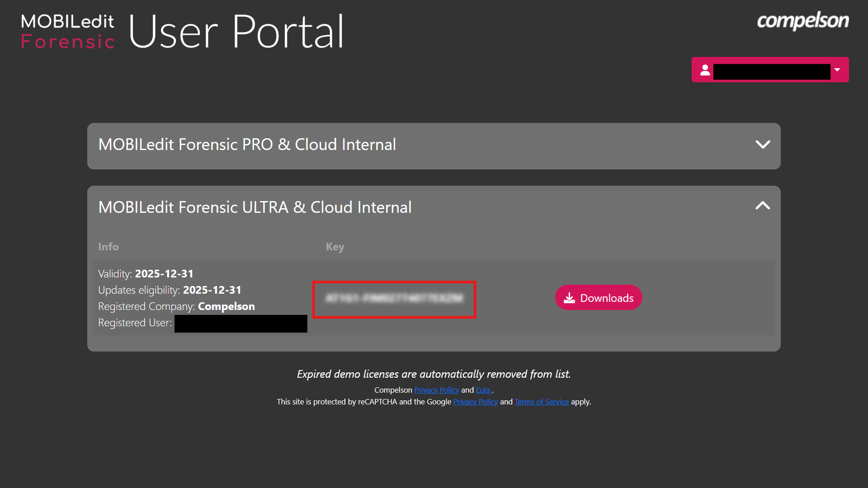The height and width of the screenshot is (488, 868).
Task: Collapse MOBILedit Forensic ULTRA & Cloud Internal
Action: point(255,207)
